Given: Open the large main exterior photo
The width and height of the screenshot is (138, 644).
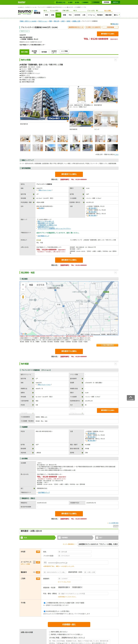Looking at the screenshot, I should [44, 104].
